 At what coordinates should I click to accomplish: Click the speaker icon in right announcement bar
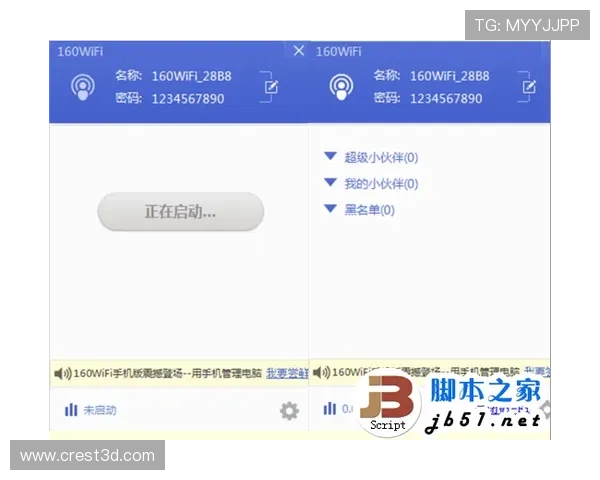tap(321, 372)
